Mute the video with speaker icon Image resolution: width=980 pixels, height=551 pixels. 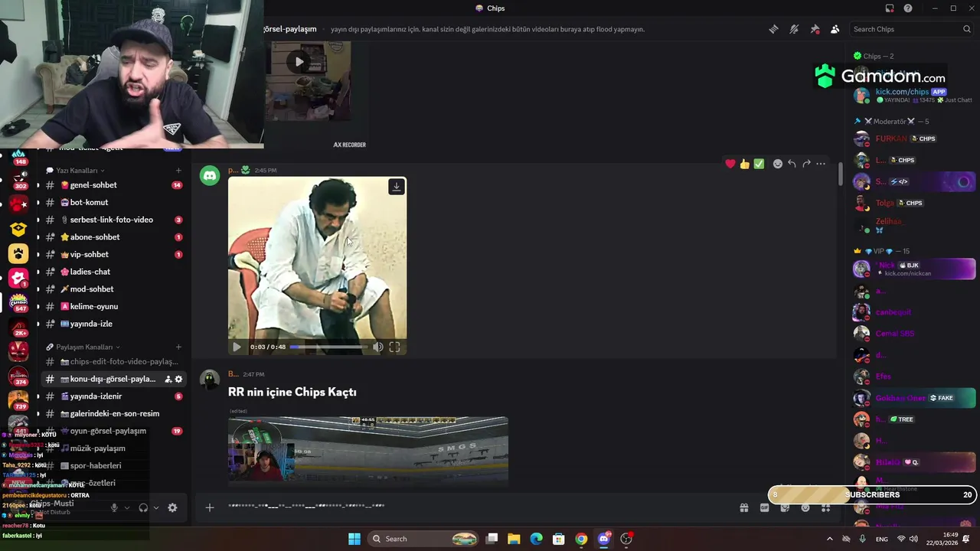(378, 347)
